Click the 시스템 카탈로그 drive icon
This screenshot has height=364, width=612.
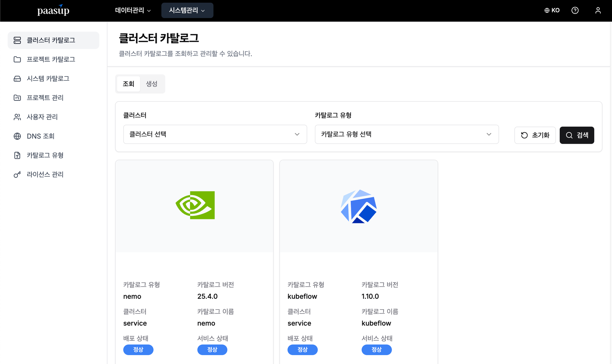pos(17,79)
